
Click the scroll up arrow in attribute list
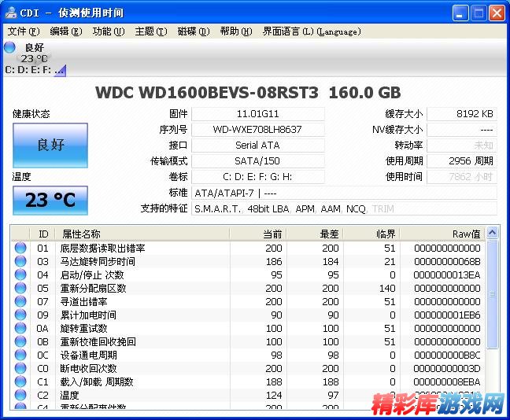click(x=493, y=233)
